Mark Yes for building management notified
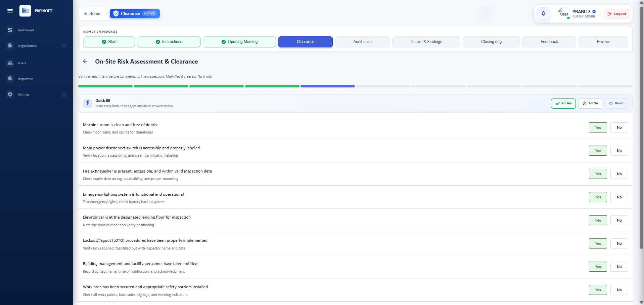The width and height of the screenshot is (644, 305). pos(598,267)
